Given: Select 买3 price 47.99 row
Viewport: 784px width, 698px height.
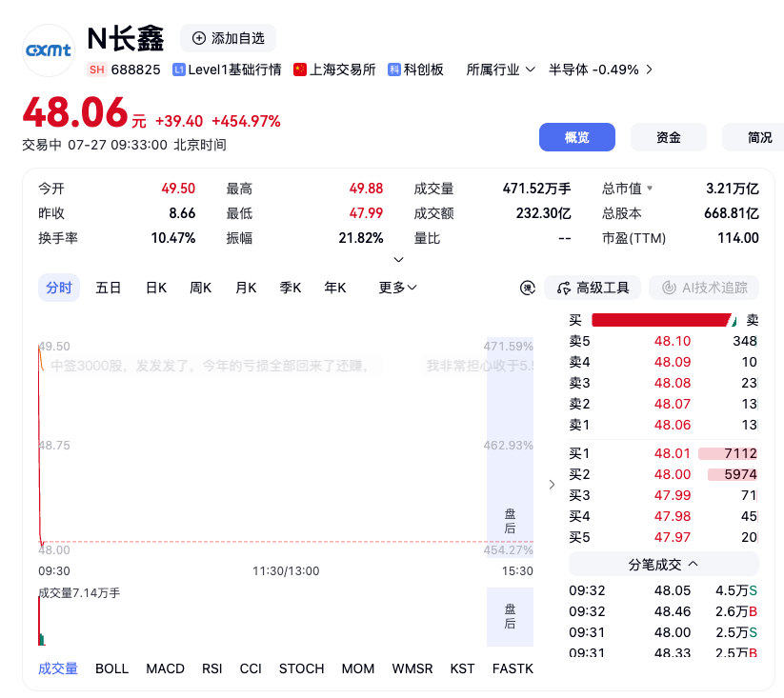Looking at the screenshot, I should (x=664, y=495).
